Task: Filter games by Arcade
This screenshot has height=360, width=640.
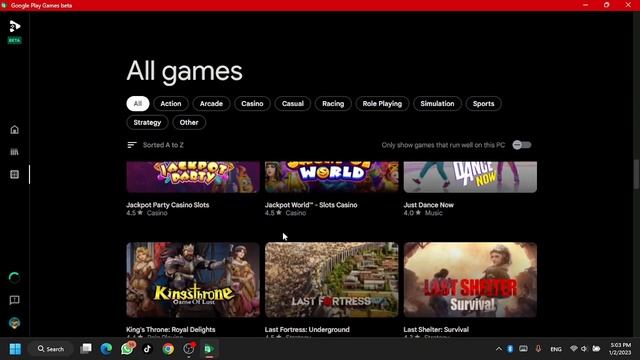Action: point(211,104)
